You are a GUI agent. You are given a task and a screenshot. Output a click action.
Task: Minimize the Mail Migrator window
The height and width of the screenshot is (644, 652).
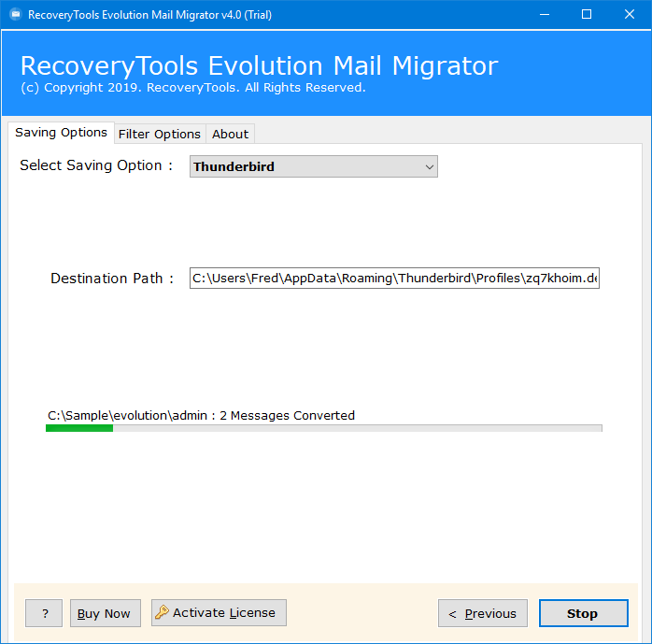pos(545,15)
